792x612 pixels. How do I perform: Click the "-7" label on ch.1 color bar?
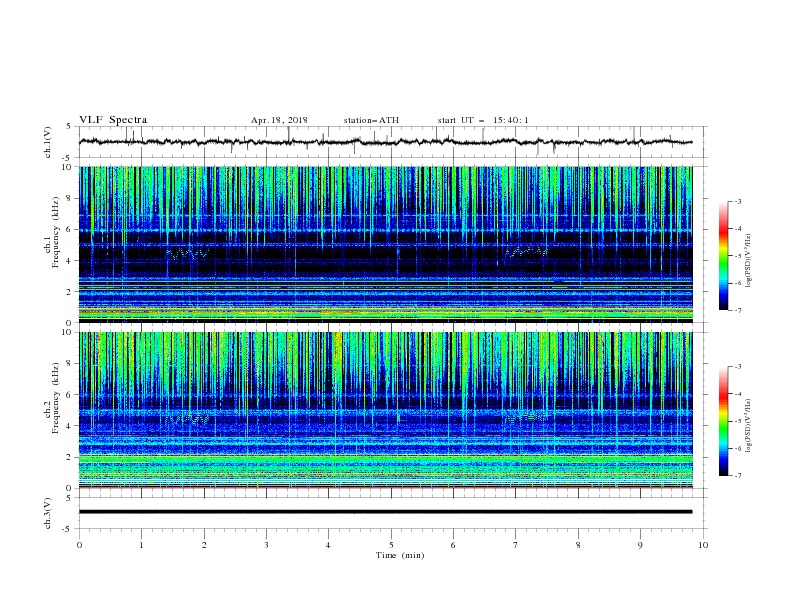[x=737, y=311]
